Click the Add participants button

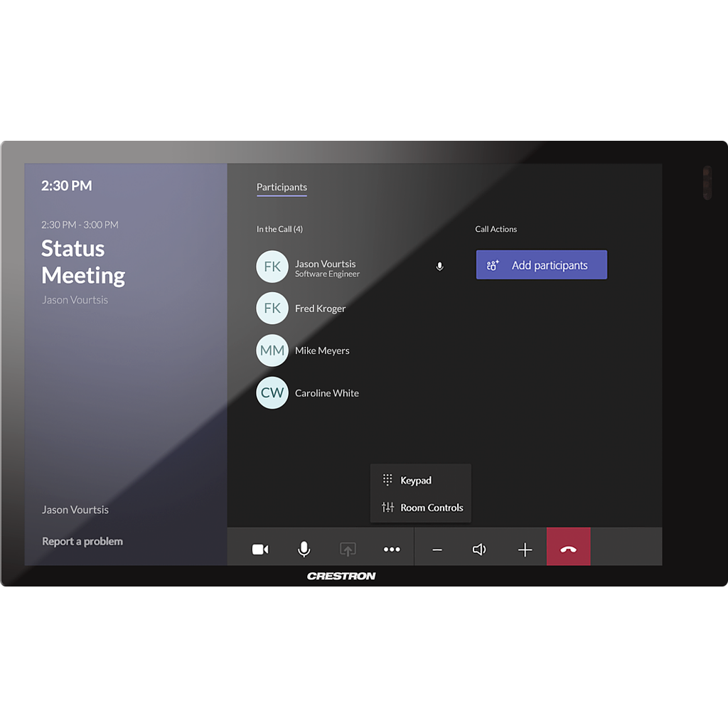(x=541, y=265)
